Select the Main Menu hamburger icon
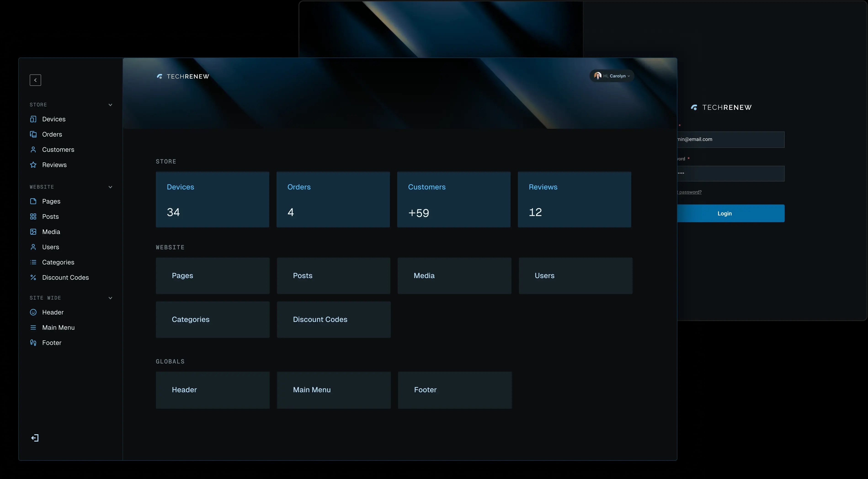 [x=34, y=327]
